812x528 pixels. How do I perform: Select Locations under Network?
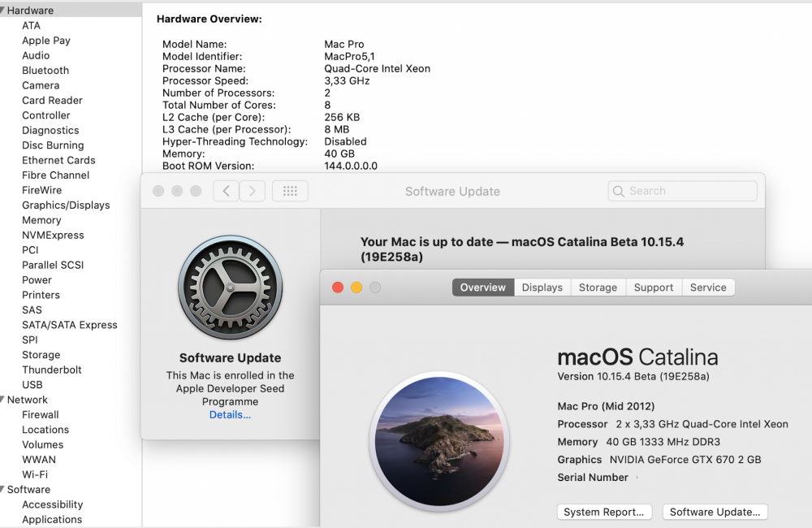[45, 430]
